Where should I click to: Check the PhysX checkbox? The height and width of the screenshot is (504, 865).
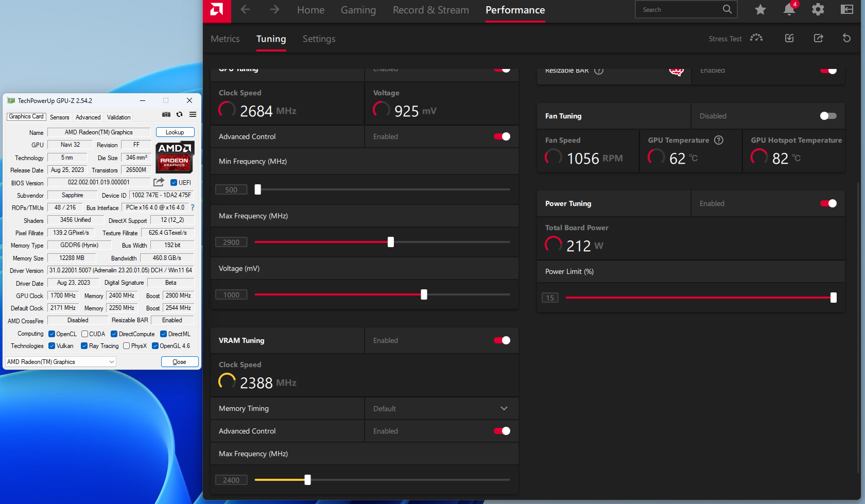pos(126,346)
